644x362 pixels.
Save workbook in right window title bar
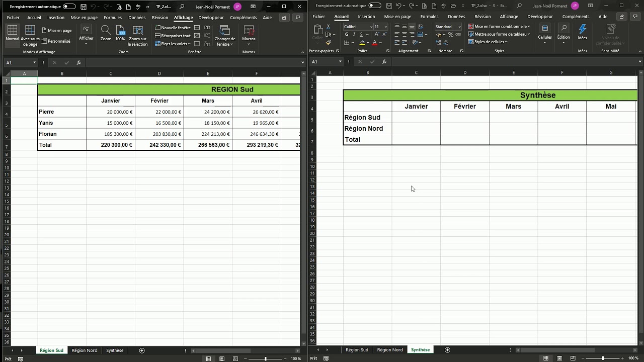click(x=389, y=6)
